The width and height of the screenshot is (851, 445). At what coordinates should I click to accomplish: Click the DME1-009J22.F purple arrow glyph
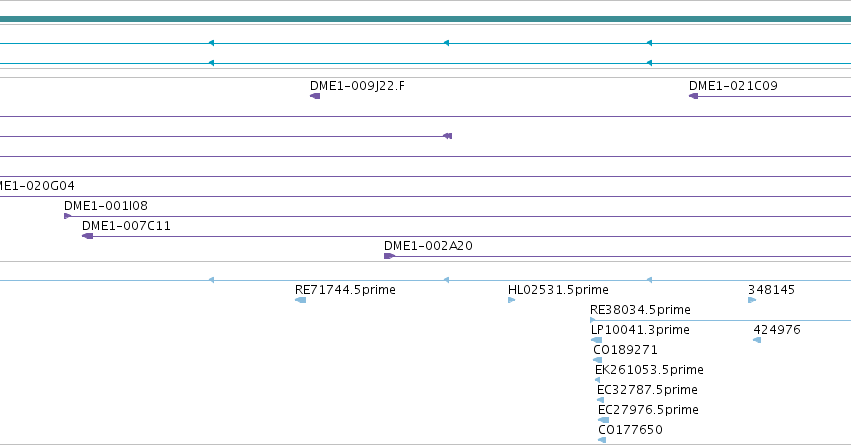315,96
